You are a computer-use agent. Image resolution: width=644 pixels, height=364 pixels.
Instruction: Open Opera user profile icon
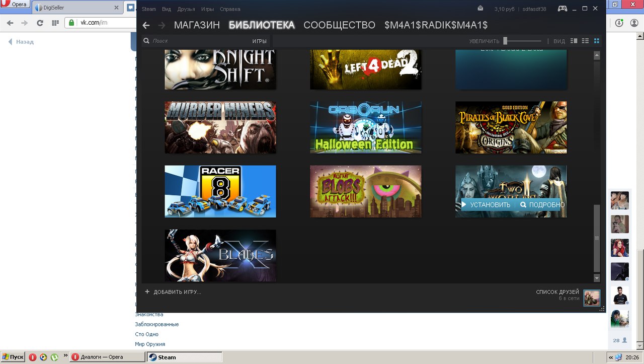tap(633, 23)
